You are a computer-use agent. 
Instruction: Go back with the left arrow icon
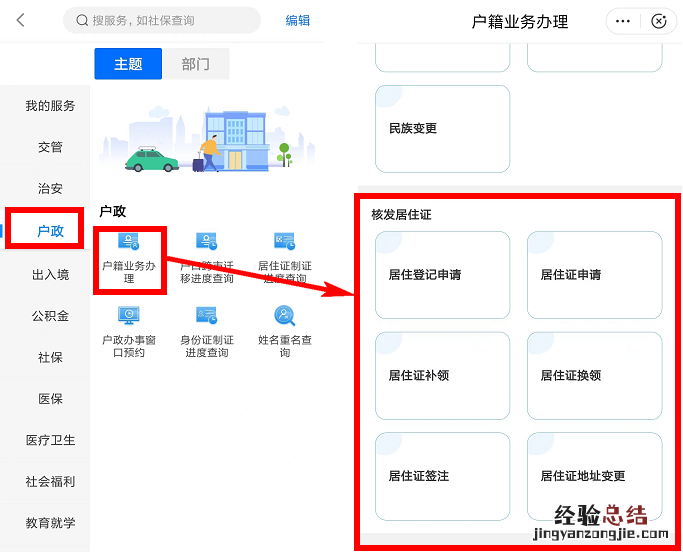click(x=20, y=20)
